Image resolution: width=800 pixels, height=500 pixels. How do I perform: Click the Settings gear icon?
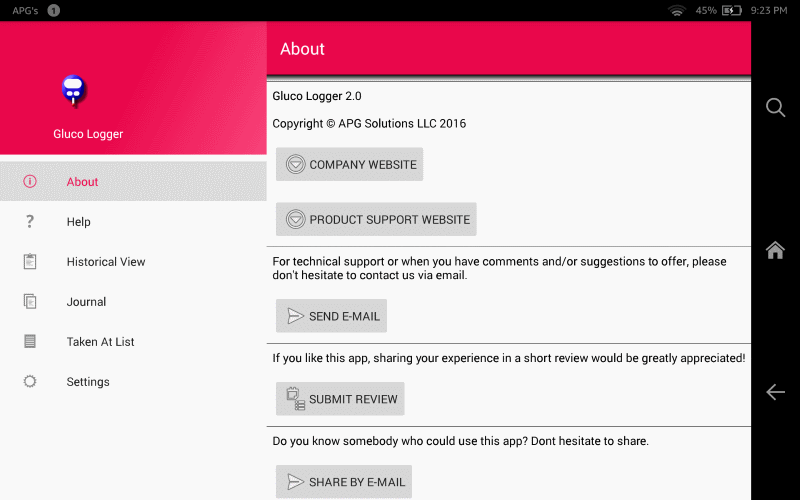30,382
